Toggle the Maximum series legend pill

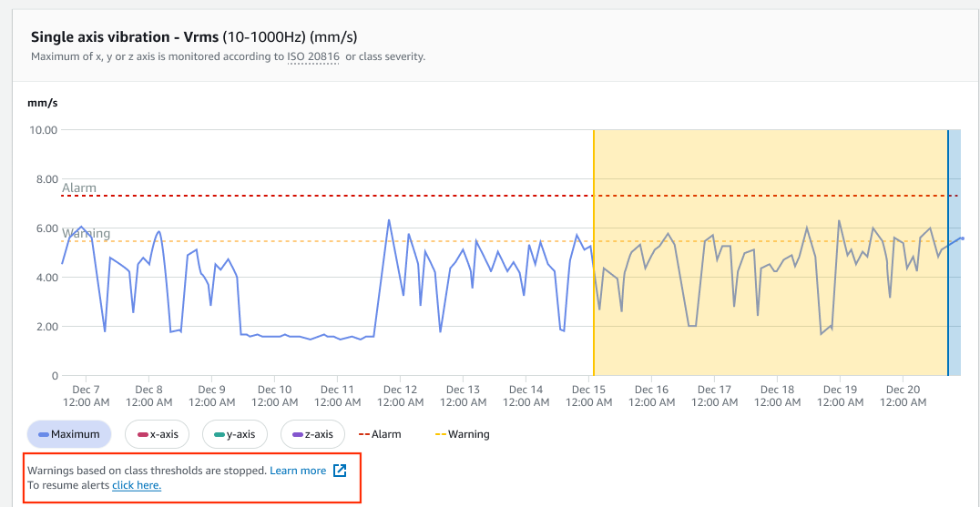pyautogui.click(x=68, y=434)
